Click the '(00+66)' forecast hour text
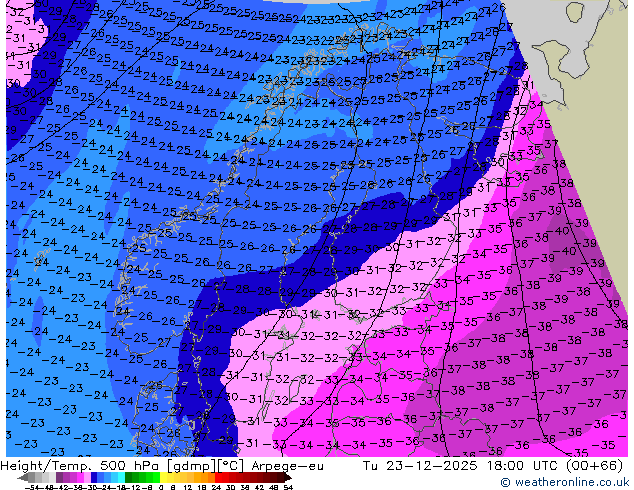The width and height of the screenshot is (634, 490). tap(594, 466)
